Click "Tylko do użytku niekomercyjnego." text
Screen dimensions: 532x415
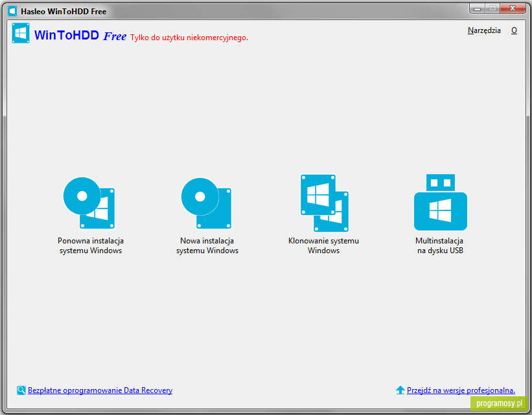[x=189, y=38]
